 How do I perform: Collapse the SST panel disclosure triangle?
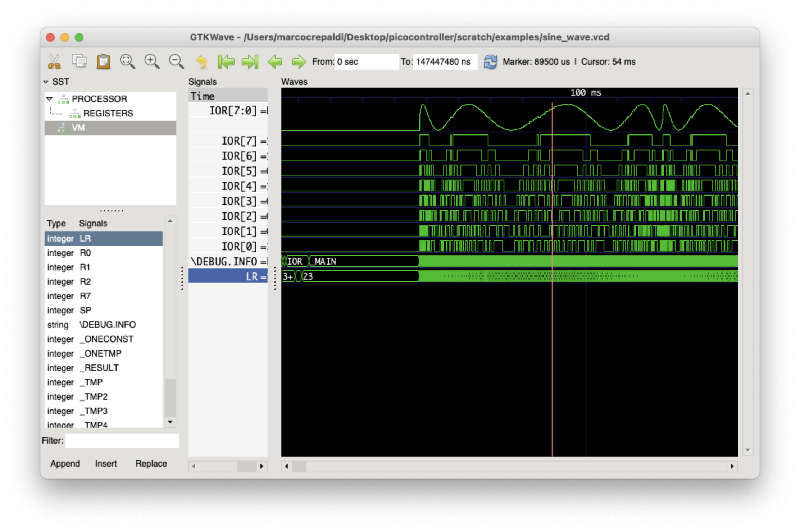[x=46, y=82]
